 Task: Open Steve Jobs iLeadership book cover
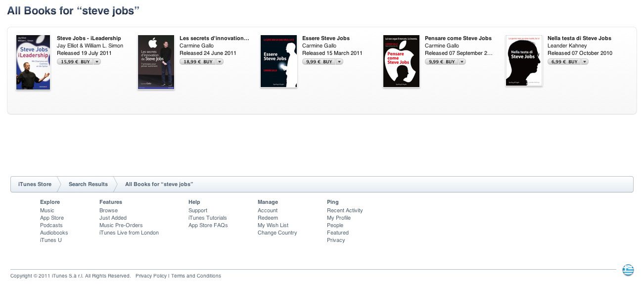coord(33,62)
